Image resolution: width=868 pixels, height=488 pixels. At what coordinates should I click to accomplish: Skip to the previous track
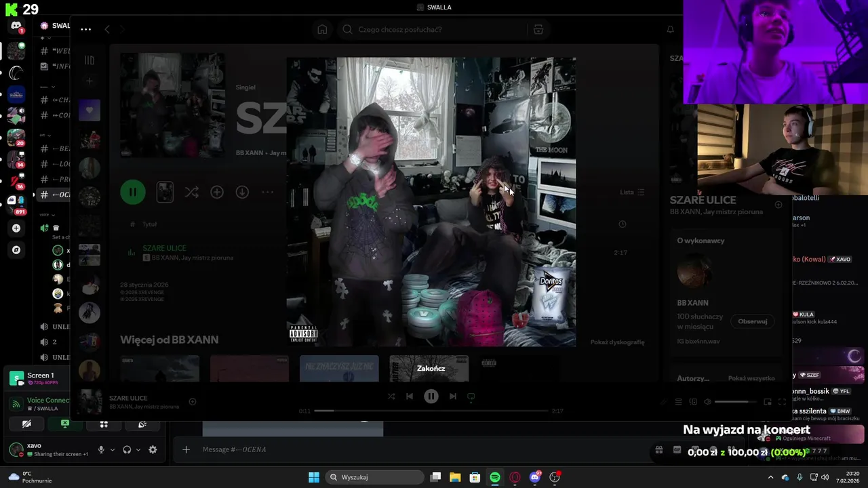(x=410, y=396)
